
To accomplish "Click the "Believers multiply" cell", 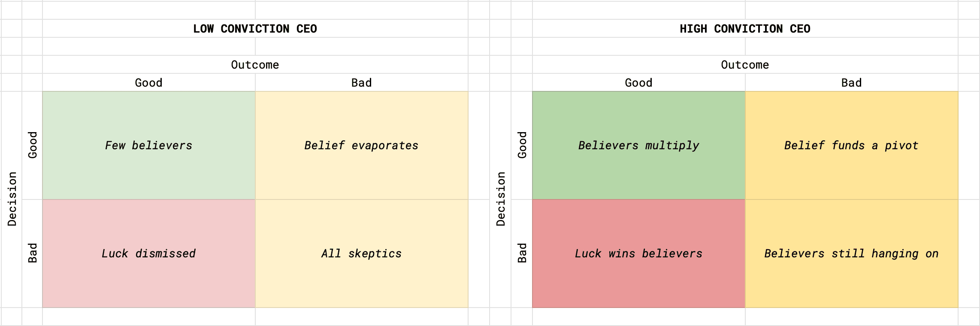I will (x=638, y=145).
